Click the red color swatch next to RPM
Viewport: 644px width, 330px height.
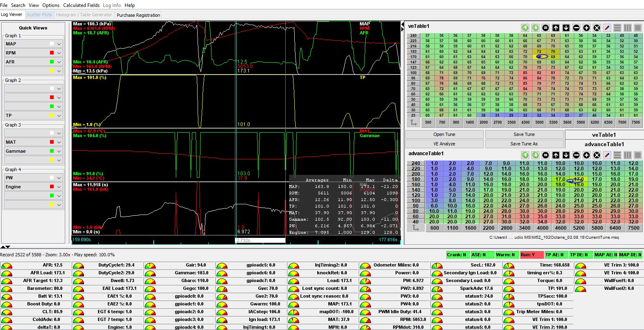point(52,53)
